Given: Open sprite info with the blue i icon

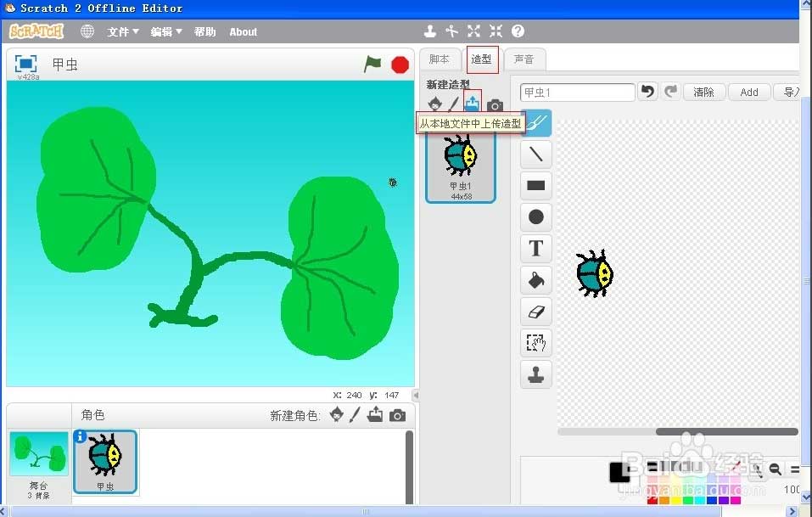Looking at the screenshot, I should coord(80,436).
